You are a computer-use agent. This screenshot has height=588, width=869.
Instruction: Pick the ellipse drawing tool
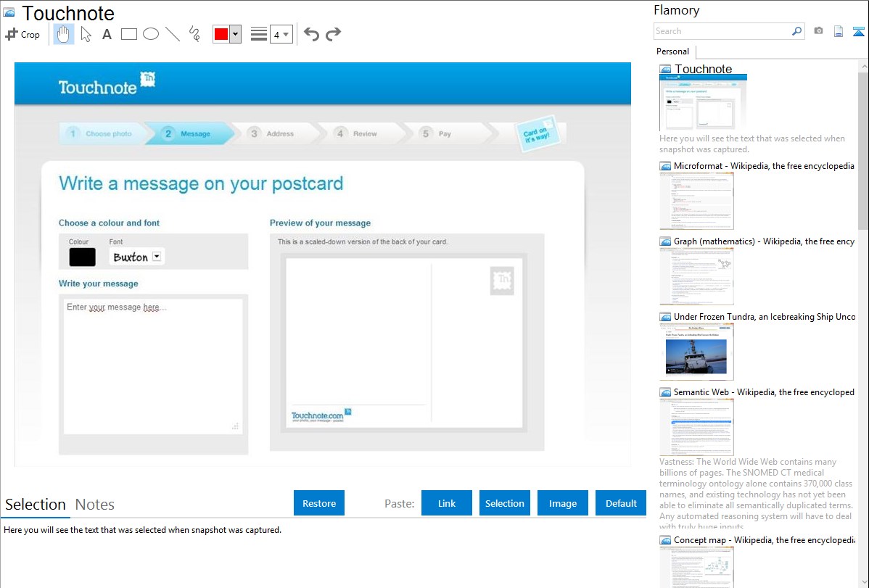(x=151, y=34)
